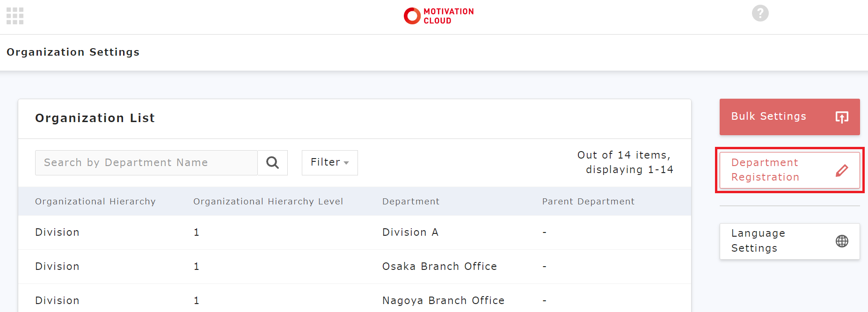868x312 pixels.
Task: Click the Parent Department column header
Action: point(588,202)
